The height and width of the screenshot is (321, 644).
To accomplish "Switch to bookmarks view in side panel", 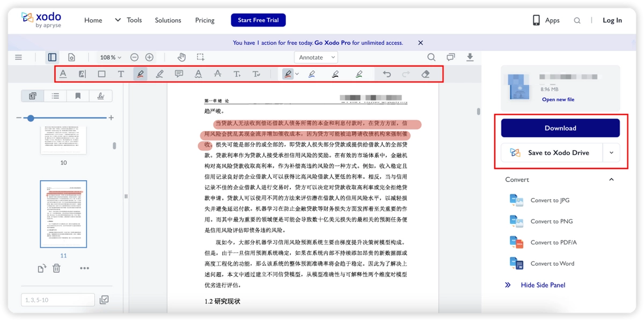I will (78, 96).
